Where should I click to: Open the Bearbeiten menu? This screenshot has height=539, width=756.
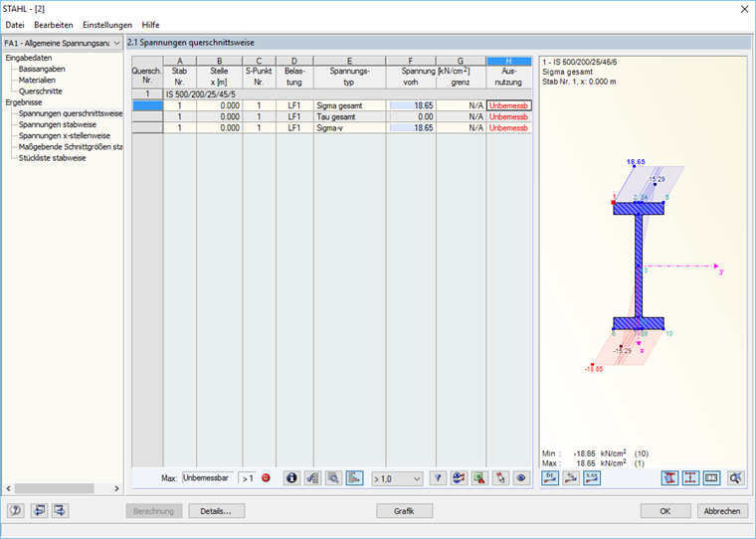[54, 25]
